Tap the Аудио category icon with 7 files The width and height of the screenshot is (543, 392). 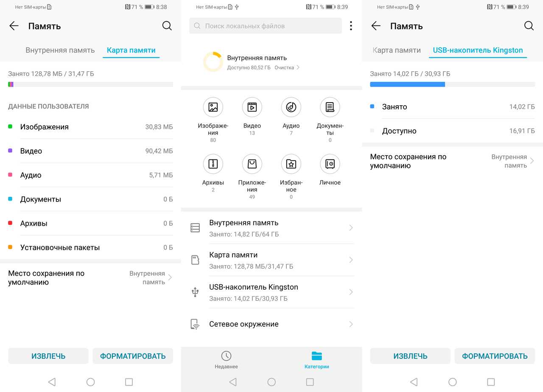[x=291, y=107]
